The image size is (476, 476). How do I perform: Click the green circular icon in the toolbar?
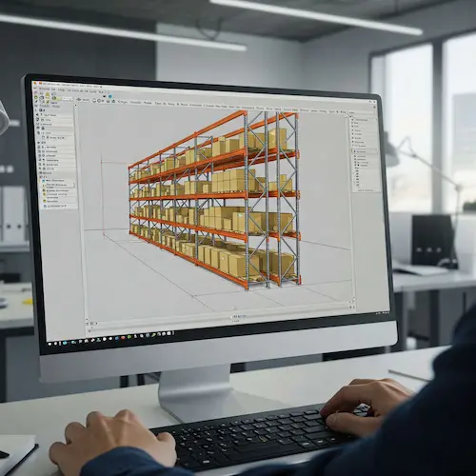pyautogui.click(x=54, y=98)
